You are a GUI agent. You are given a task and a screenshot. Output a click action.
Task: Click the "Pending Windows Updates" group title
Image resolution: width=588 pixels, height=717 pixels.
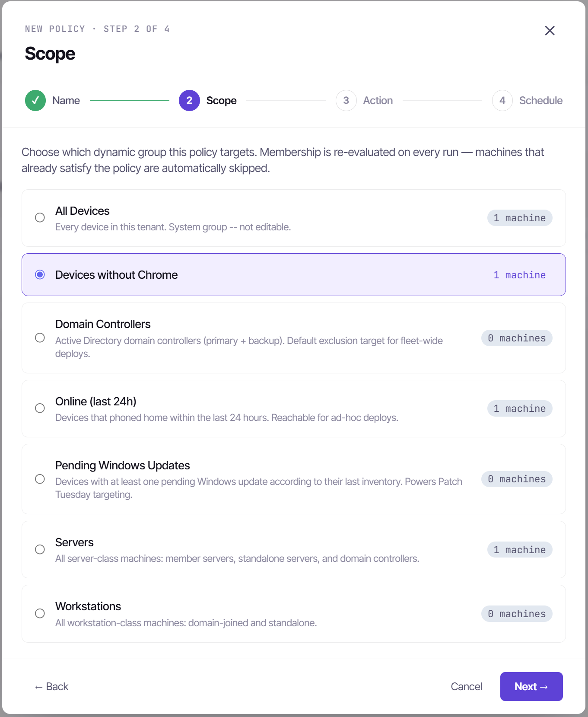(x=123, y=465)
